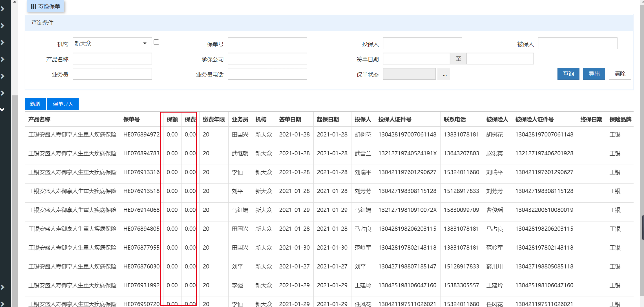Click the grid icon on 寿险保单 tab
The image size is (644, 307).
(x=33, y=6)
